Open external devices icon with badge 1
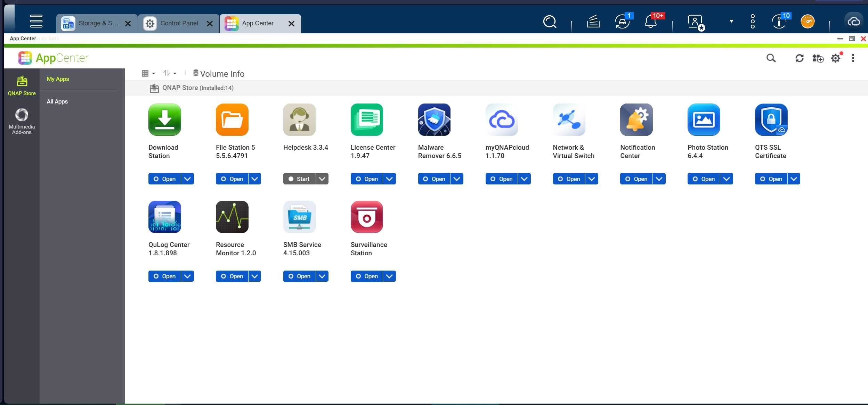This screenshot has height=405, width=868. pos(622,22)
